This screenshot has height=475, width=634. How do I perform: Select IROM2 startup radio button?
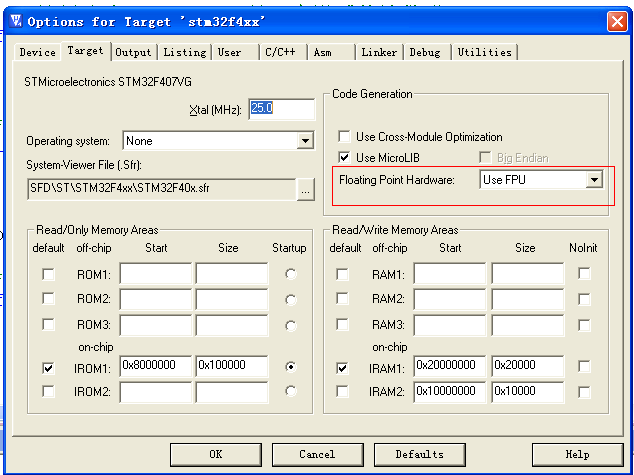tap(290, 391)
